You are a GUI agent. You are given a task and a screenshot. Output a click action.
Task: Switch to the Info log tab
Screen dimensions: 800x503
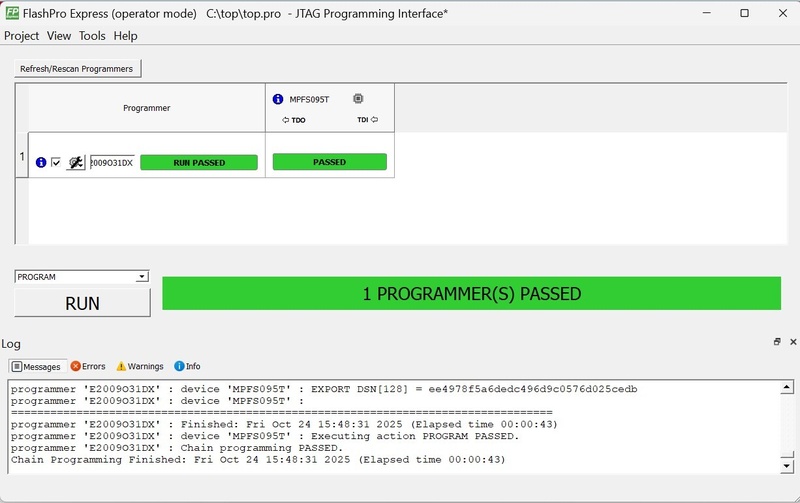point(187,366)
